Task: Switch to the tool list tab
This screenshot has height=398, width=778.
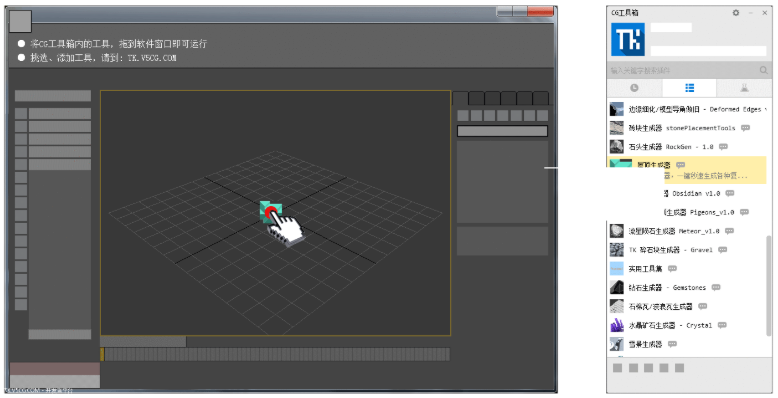Action: click(x=689, y=88)
